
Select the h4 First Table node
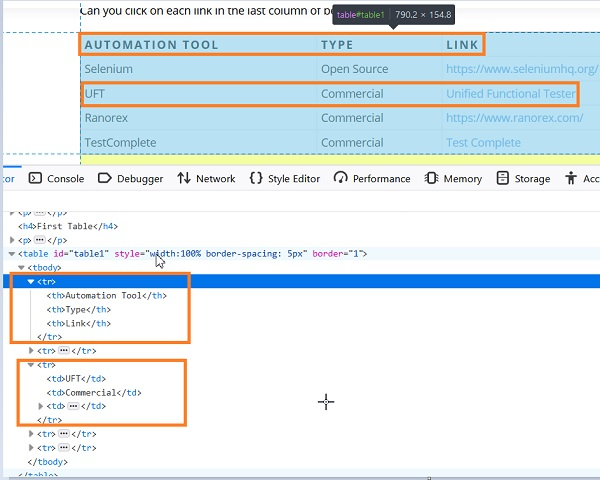pyautogui.click(x=68, y=226)
